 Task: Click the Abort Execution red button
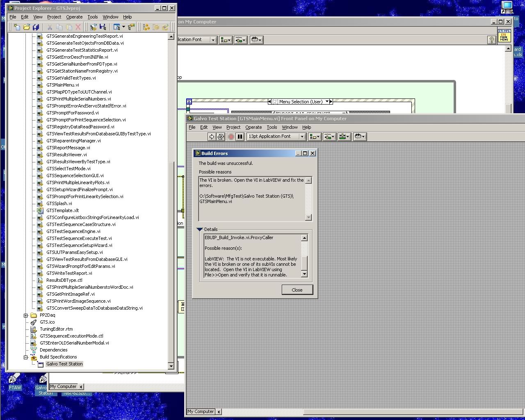point(231,137)
